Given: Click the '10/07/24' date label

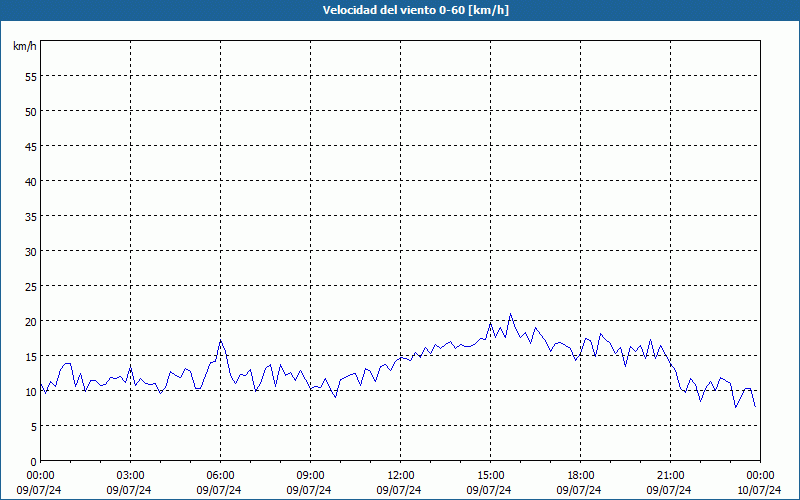Looking at the screenshot, I should [x=759, y=490].
